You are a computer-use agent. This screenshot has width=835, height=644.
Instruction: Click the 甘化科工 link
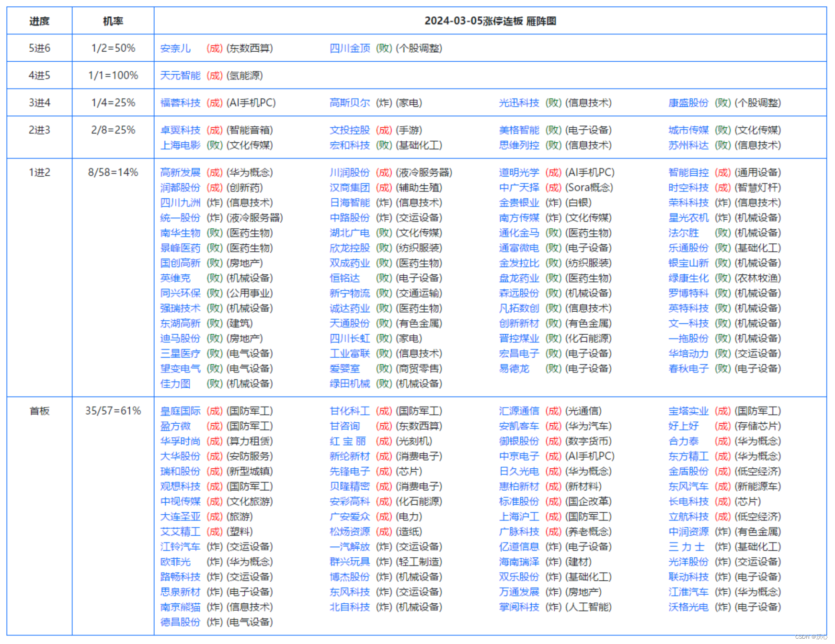(350, 411)
